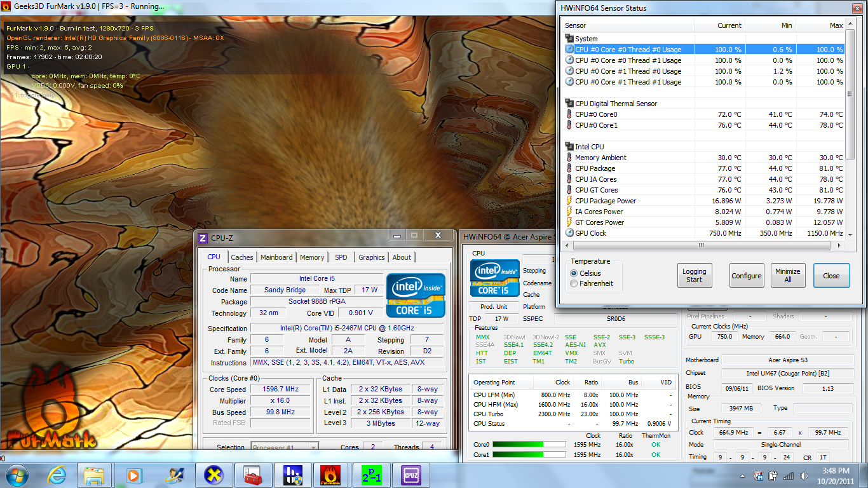
Task: Select the Celsius temperature option
Action: [x=574, y=273]
